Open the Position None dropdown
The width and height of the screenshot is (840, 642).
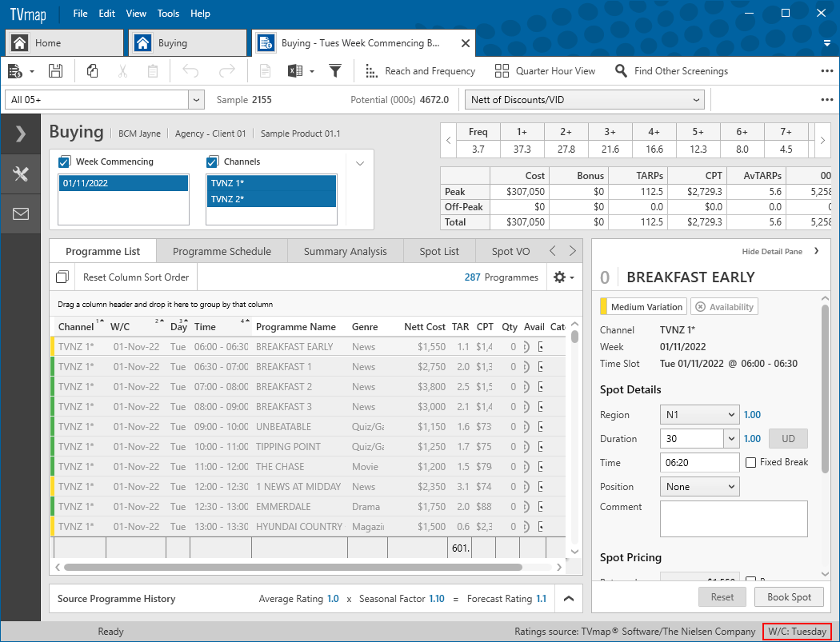pos(699,487)
